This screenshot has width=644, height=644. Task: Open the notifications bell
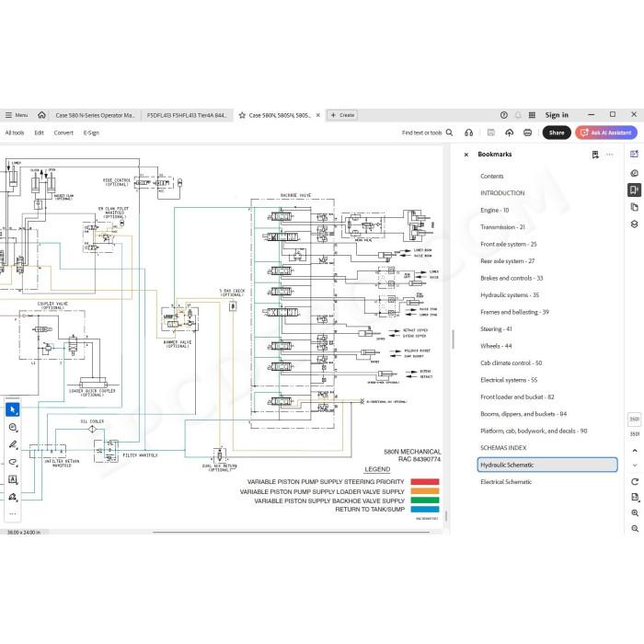[518, 115]
